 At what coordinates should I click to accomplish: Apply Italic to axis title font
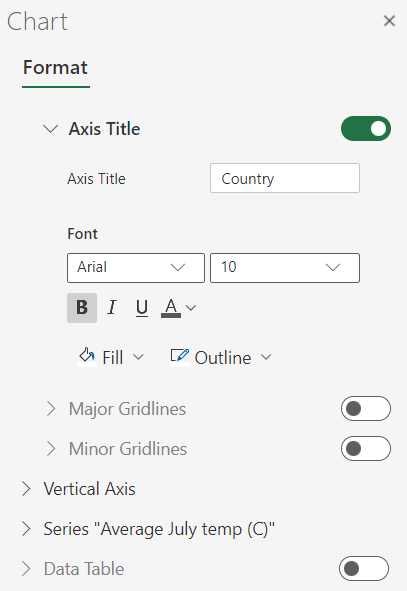112,308
